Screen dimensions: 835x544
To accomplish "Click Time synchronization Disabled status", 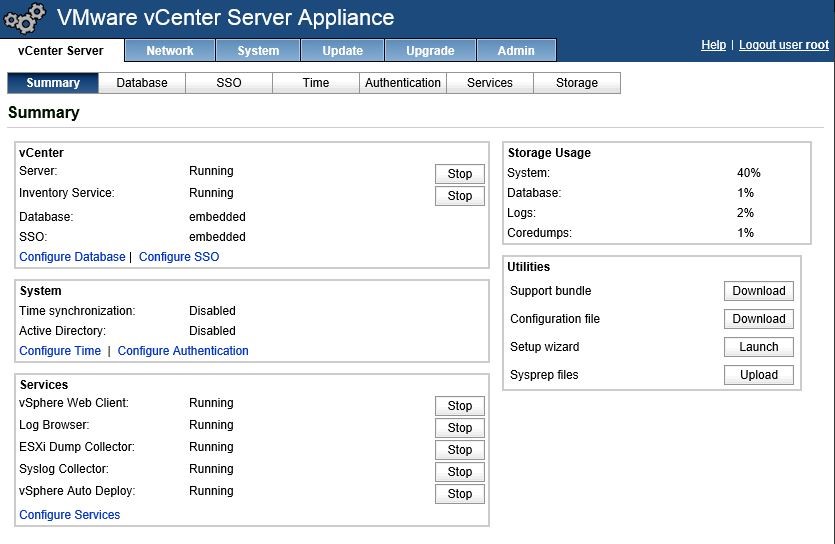I will coord(212,311).
